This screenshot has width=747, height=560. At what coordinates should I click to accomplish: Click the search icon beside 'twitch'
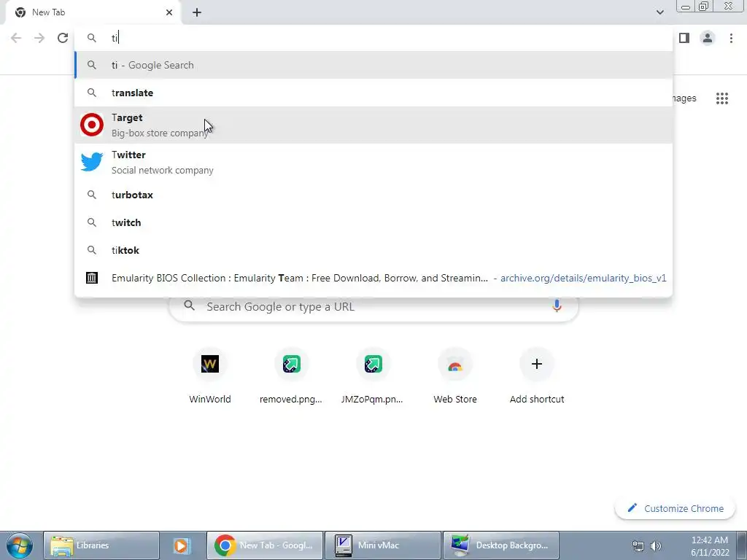coord(92,222)
